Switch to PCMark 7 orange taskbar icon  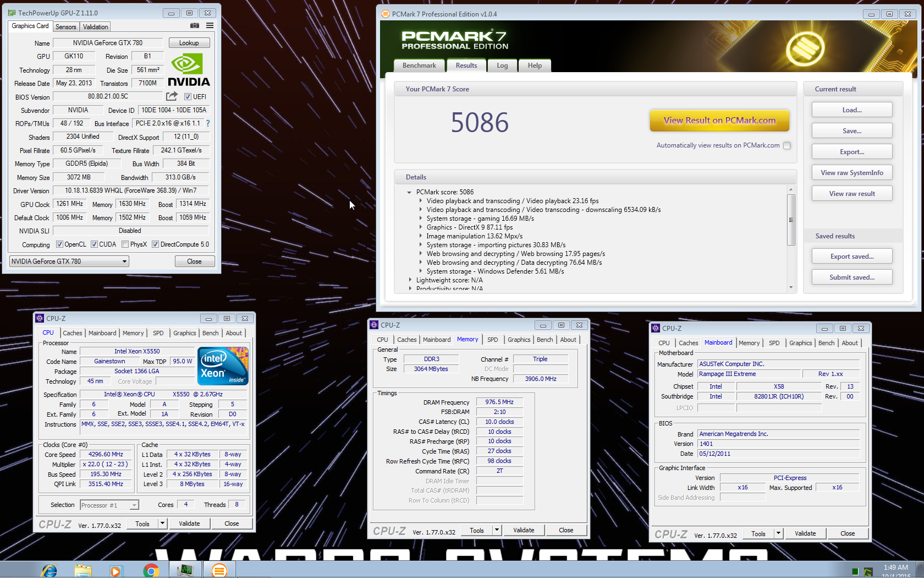(x=219, y=570)
